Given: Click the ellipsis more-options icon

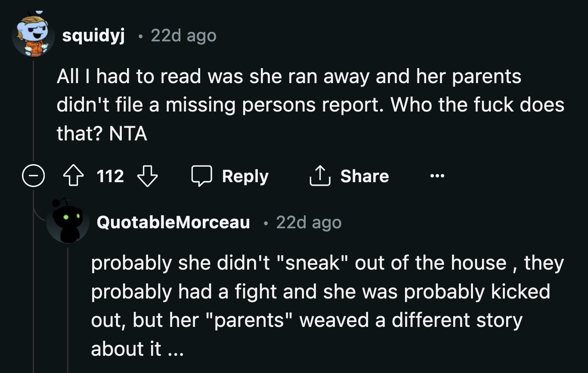Looking at the screenshot, I should (x=437, y=176).
